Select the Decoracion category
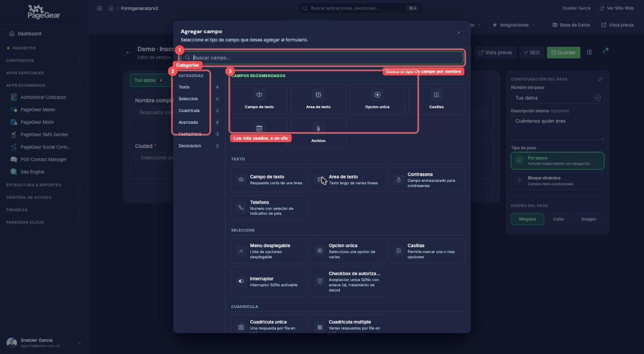The image size is (644, 354). [199, 146]
